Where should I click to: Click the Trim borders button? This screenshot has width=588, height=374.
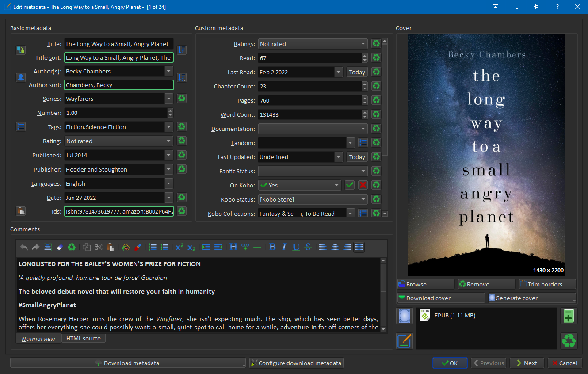point(547,284)
